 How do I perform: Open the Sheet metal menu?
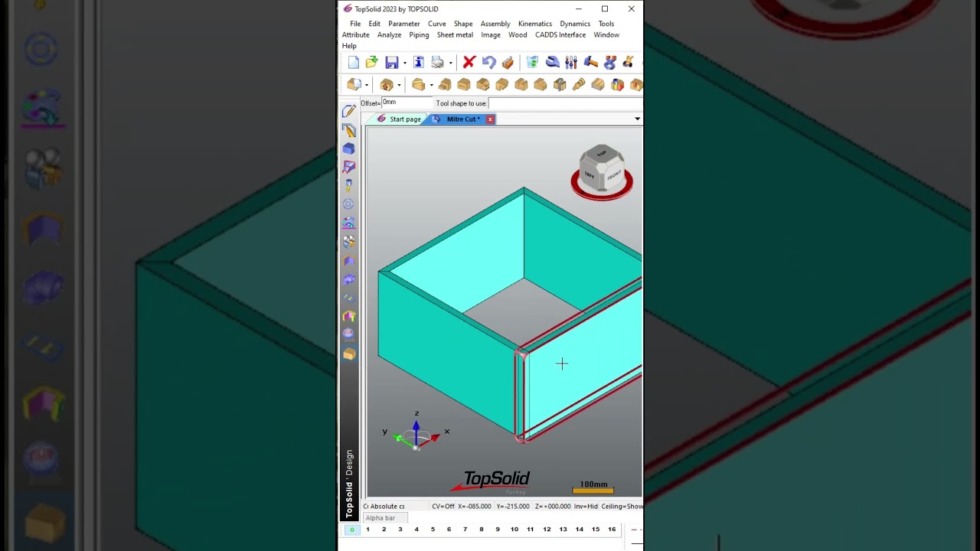click(455, 35)
